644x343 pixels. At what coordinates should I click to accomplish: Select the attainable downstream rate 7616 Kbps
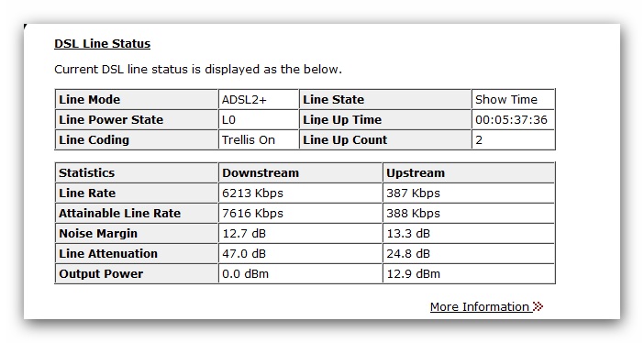coord(252,213)
